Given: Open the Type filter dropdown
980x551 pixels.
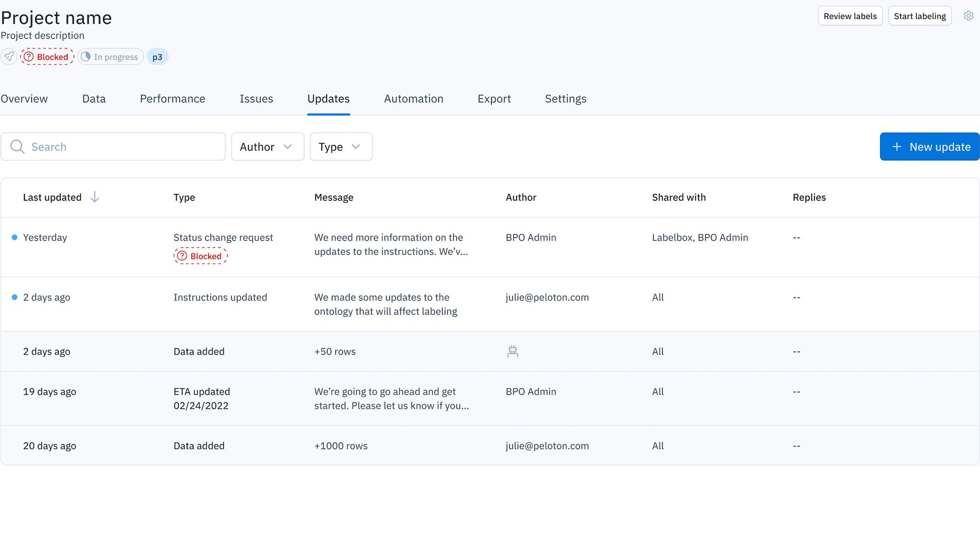Looking at the screenshot, I should tap(341, 147).
